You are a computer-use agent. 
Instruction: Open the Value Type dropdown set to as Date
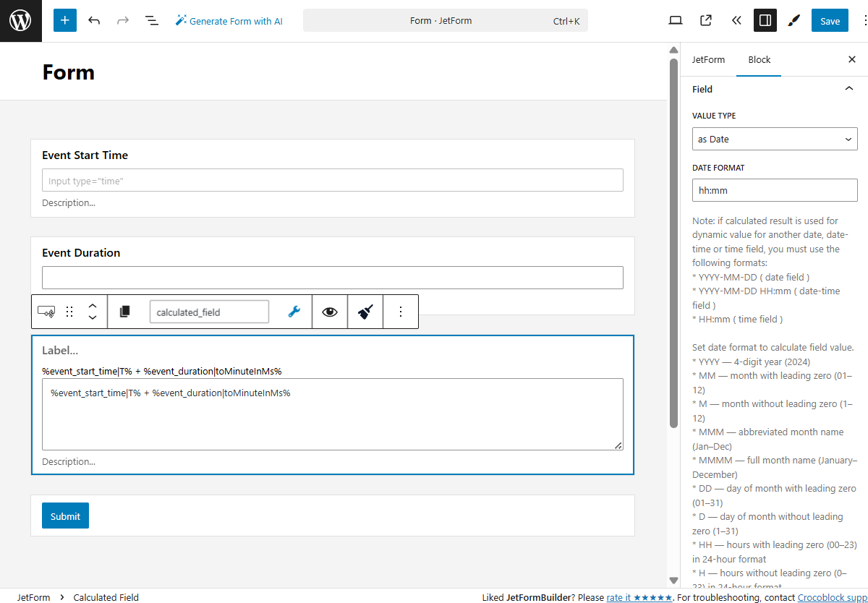(774, 139)
